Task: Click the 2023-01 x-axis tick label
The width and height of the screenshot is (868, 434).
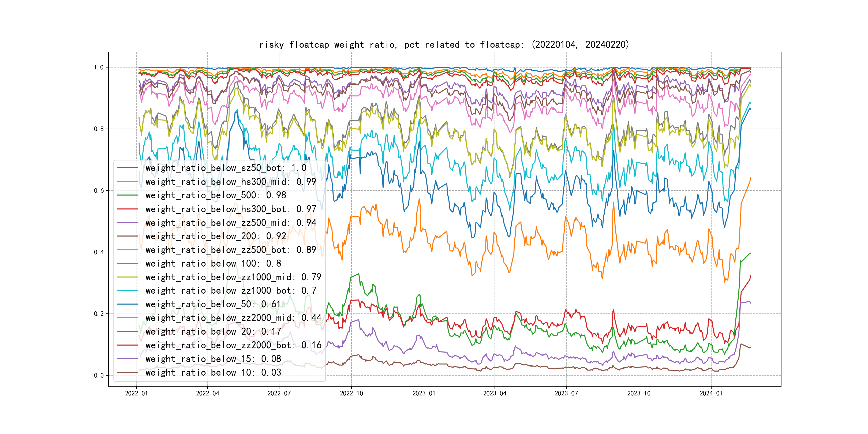Action: (424, 393)
